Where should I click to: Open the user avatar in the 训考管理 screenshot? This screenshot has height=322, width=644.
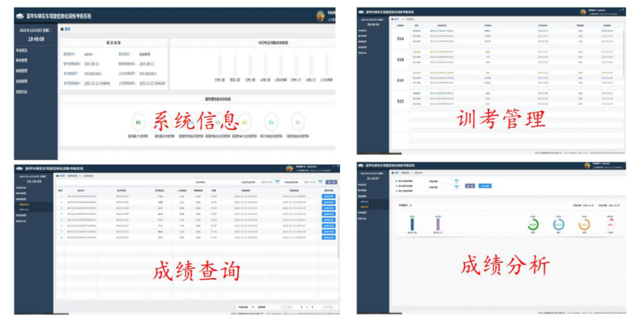coord(583,12)
